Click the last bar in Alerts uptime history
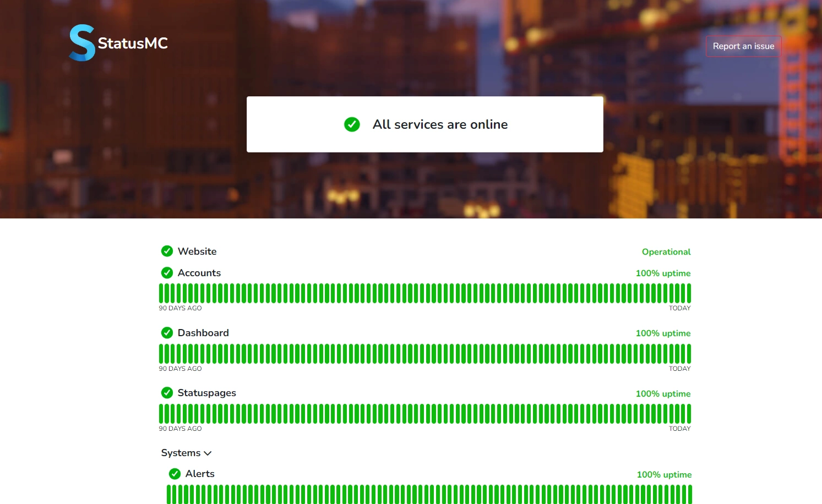 pos(690,494)
